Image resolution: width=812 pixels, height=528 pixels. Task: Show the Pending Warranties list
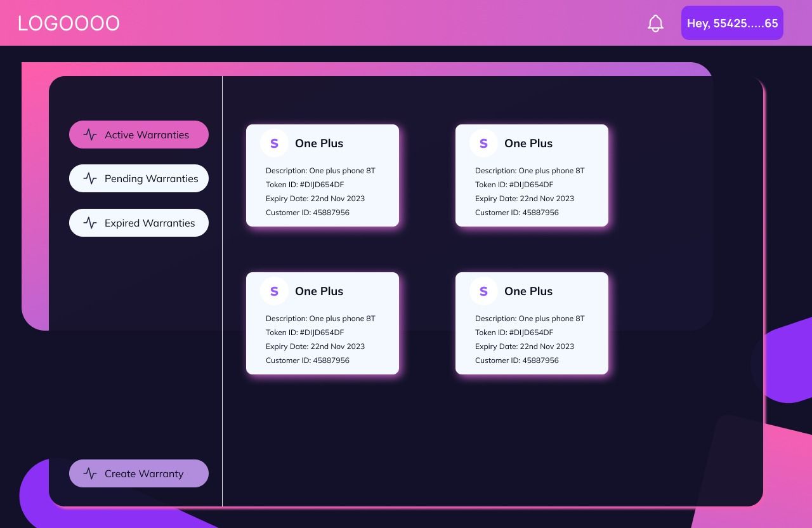(139, 178)
